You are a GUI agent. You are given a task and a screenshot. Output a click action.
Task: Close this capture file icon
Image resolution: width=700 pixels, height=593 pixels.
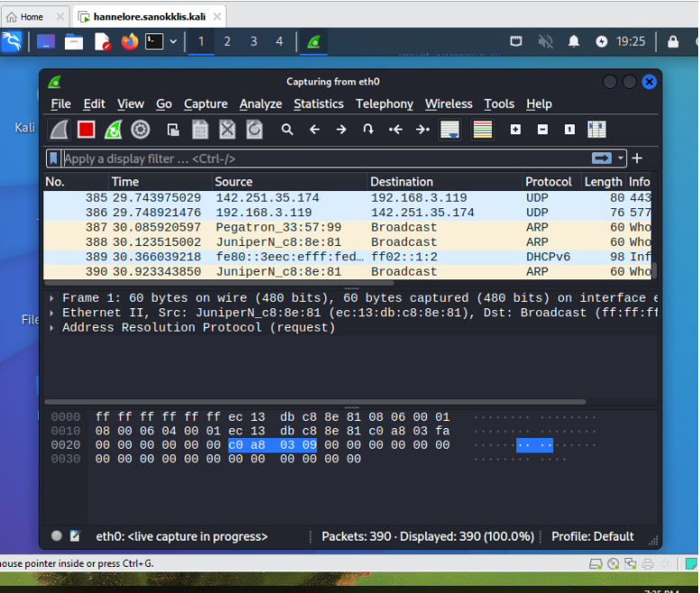227,130
